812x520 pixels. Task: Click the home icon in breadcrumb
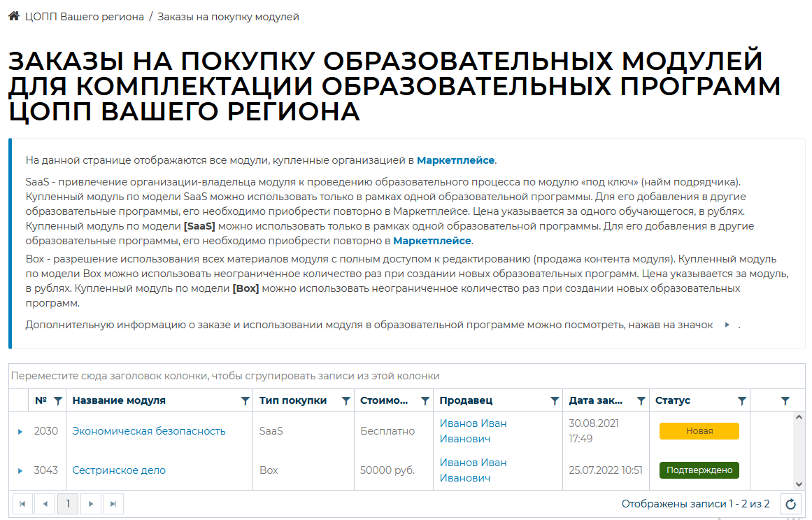pyautogui.click(x=13, y=16)
